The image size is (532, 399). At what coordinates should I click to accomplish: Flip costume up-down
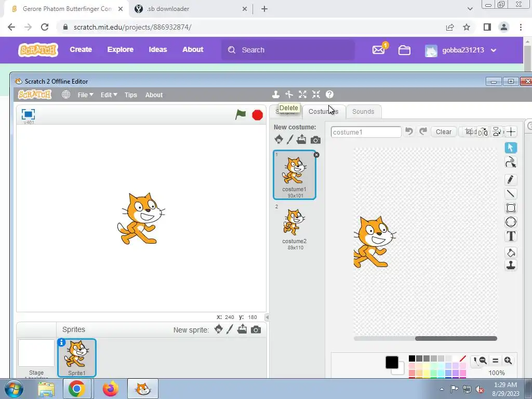(496, 131)
